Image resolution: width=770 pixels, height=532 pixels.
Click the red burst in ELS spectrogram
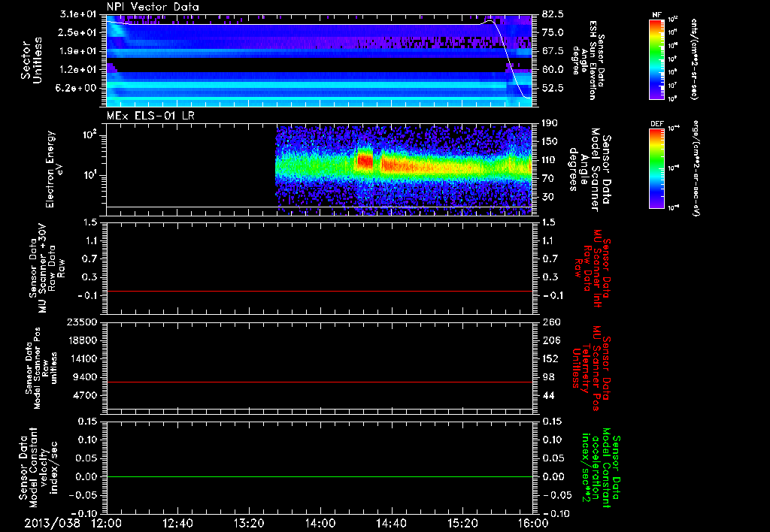point(365,161)
